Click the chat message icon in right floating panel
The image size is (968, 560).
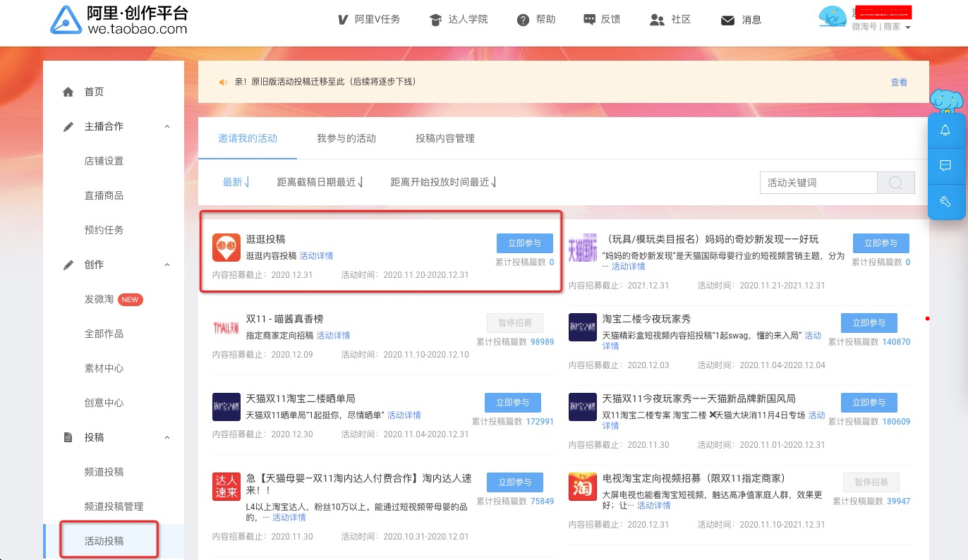coord(945,166)
